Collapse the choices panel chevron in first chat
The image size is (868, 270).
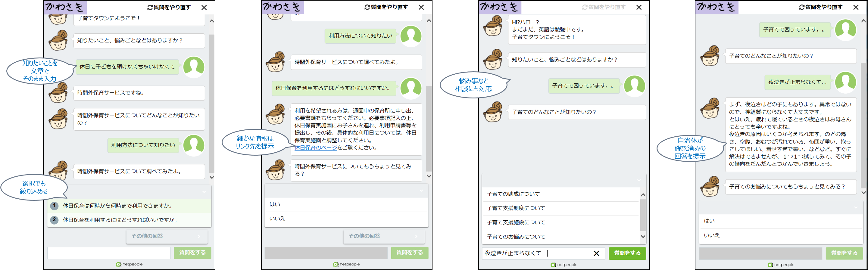click(204, 191)
